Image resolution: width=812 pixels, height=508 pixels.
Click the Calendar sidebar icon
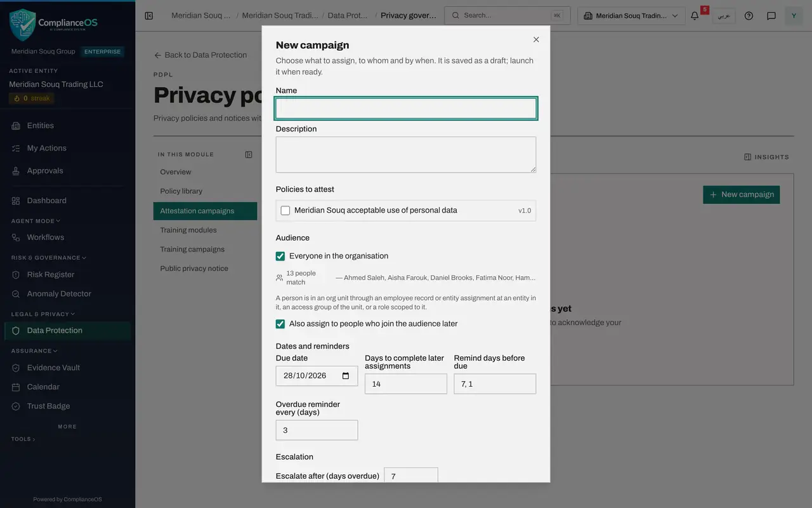coord(16,387)
